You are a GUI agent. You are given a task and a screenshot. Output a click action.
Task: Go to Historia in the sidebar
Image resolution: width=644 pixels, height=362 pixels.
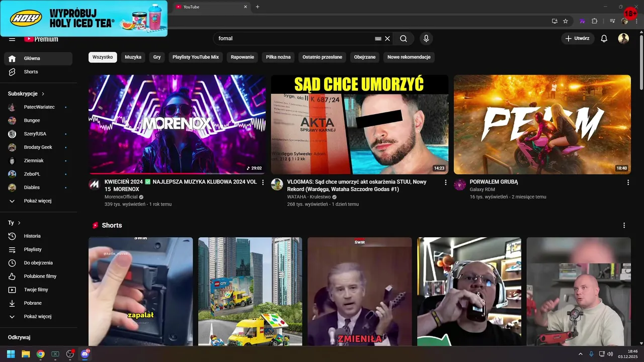coord(38,236)
